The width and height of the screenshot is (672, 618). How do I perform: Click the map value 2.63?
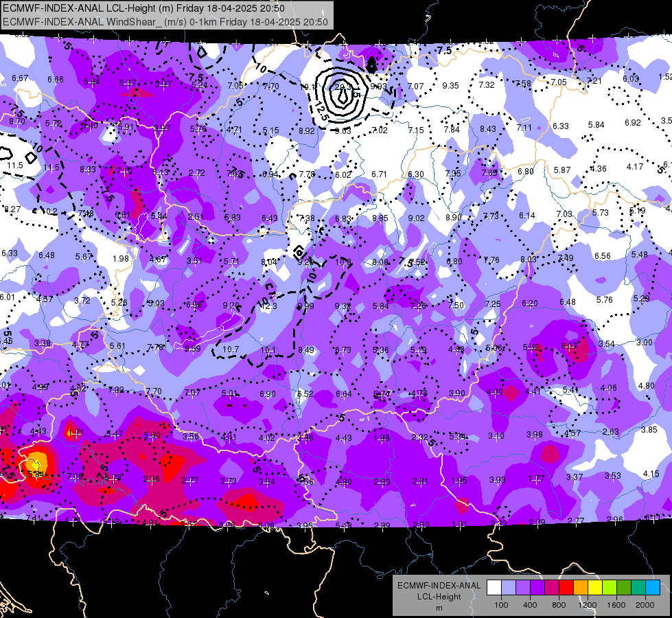coord(611,431)
